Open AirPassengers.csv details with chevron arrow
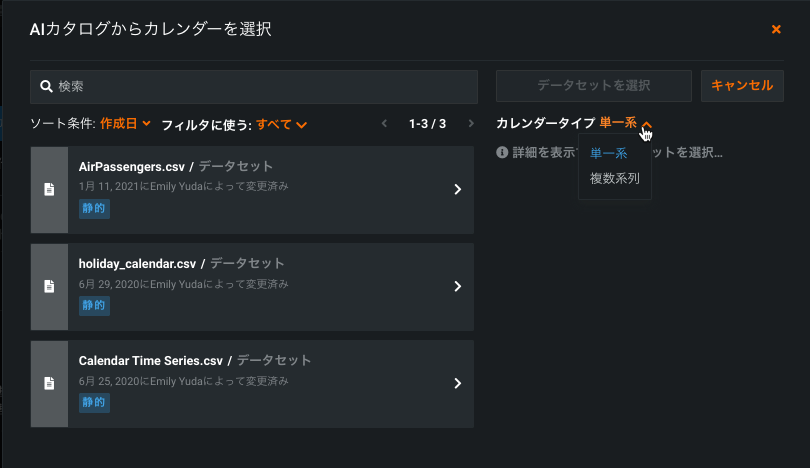Screen dimensions: 810x468 pyautogui.click(x=457, y=189)
